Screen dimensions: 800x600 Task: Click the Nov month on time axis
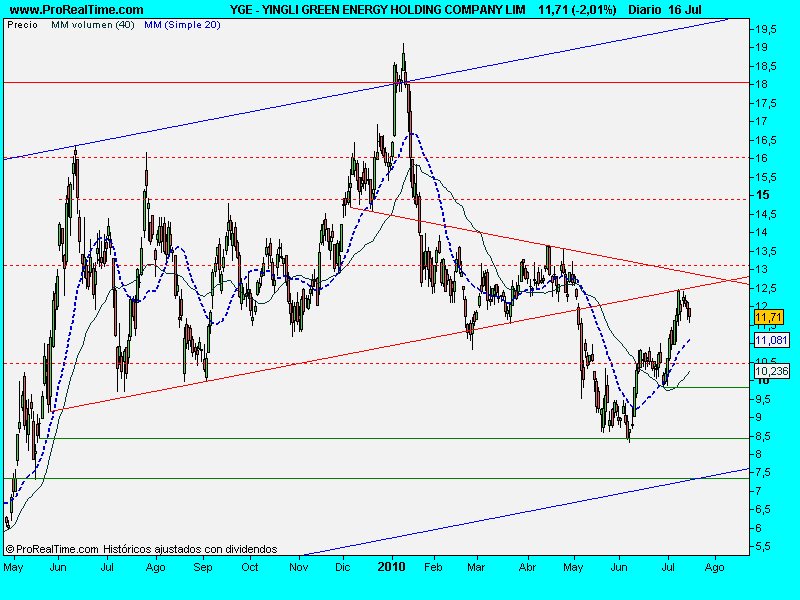coord(298,567)
